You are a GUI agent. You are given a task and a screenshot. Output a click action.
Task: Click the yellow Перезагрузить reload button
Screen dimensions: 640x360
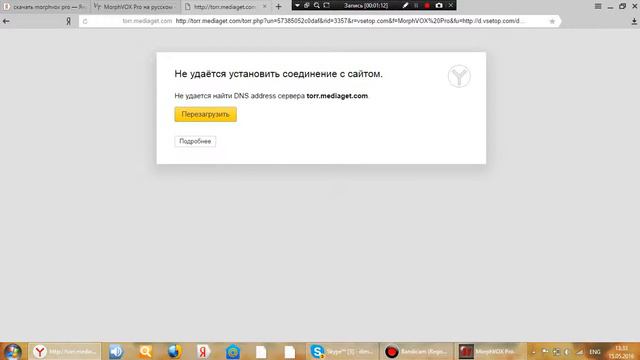pyautogui.click(x=205, y=114)
